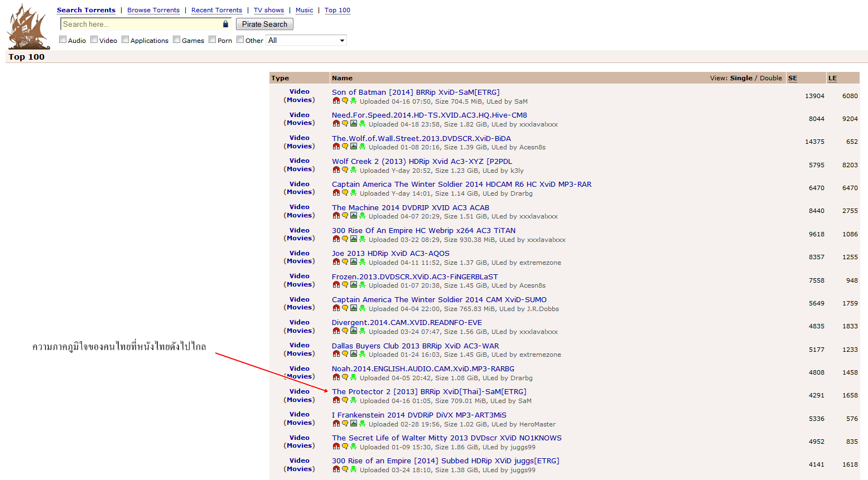
Task: Tick the Games filter checkbox
Action: 177,40
